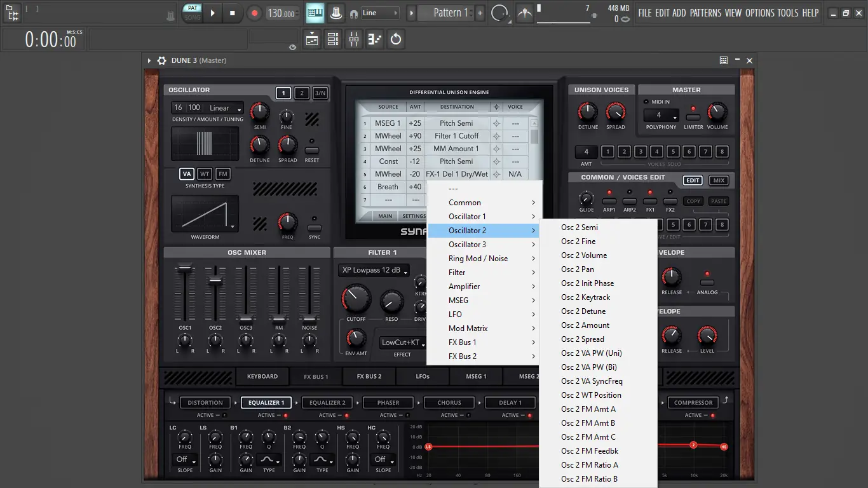Screen dimensions: 868x488
Task: Open the Piano Roll icon
Action: (375, 39)
